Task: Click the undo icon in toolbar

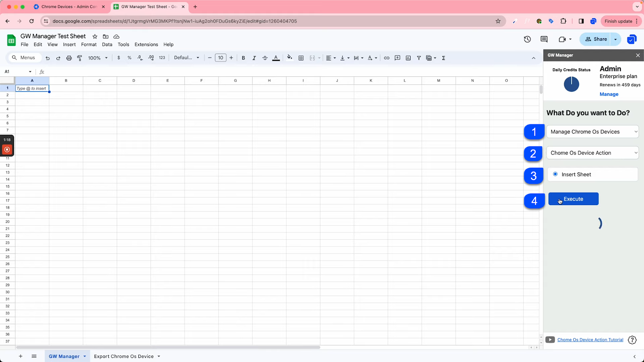Action: tap(47, 58)
